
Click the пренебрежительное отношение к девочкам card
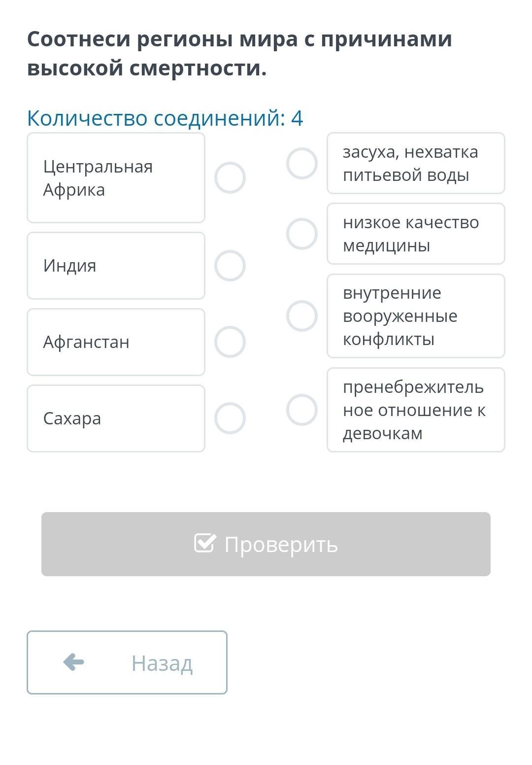click(416, 410)
